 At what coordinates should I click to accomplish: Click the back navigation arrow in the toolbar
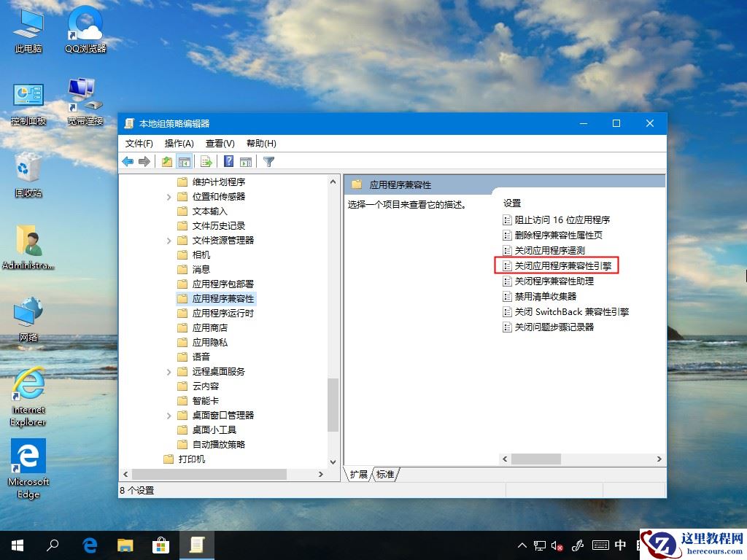(128, 161)
